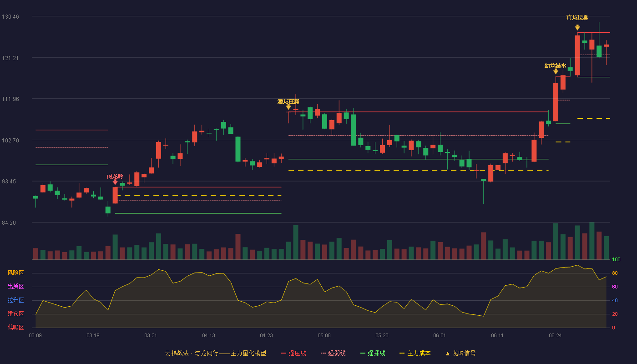Toggle the 强撑线 legend entry
Screen dimensions: 637x364
pyautogui.click(x=373, y=353)
